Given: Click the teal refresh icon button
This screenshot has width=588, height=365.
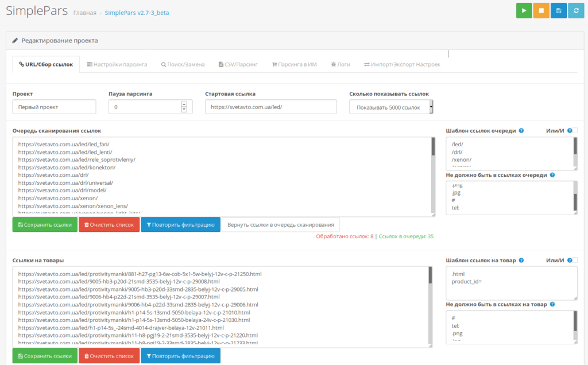Looking at the screenshot, I should pyautogui.click(x=576, y=10).
